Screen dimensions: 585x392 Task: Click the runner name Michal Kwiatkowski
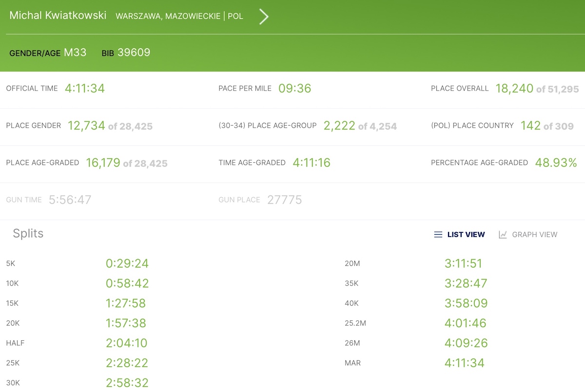pos(58,16)
